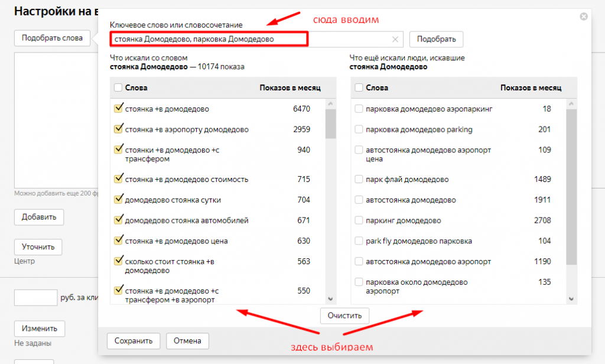Uncheck 'стоянка +в домодедово' keyword
This screenshot has width=605, height=364.
pos(118,109)
